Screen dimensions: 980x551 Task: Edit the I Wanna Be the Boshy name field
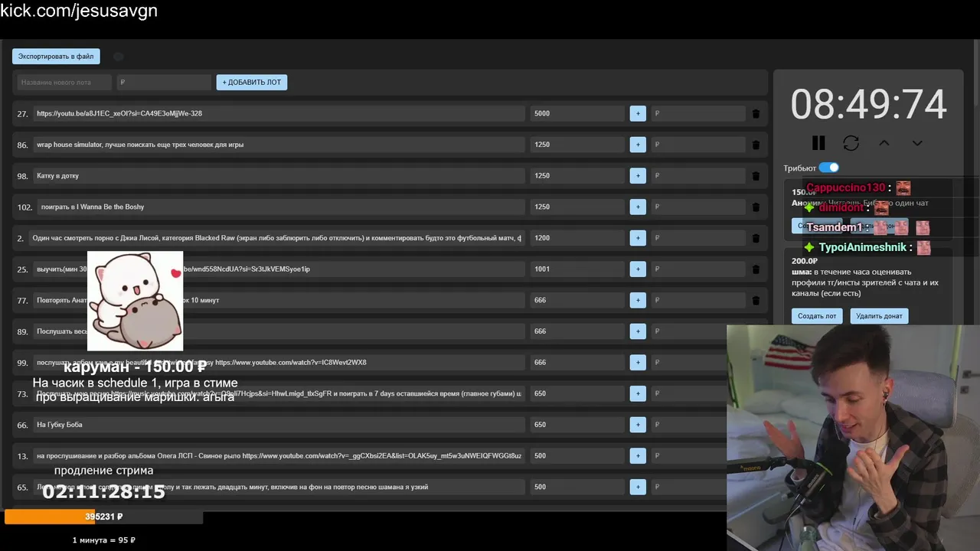(x=280, y=207)
